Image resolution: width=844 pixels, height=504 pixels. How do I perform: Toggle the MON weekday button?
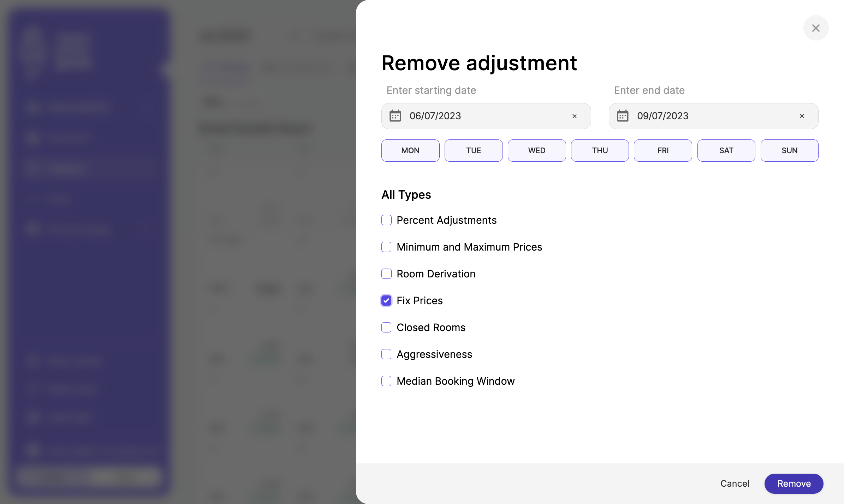pyautogui.click(x=410, y=151)
